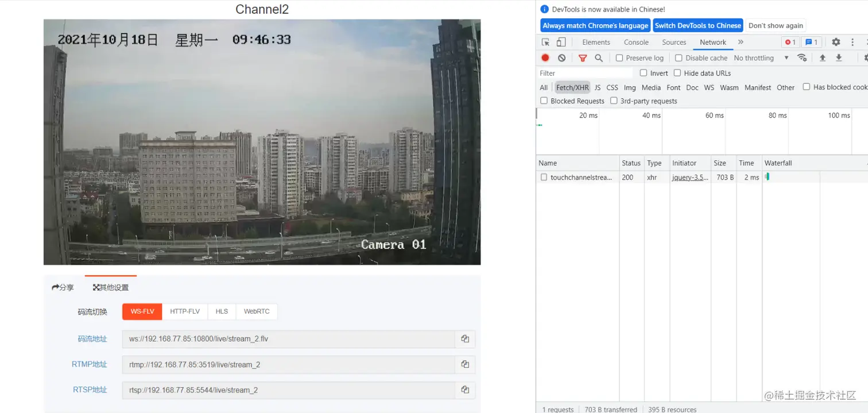Expand more DevTools tabs chevron
Screen dimensions: 868x413
(741, 42)
